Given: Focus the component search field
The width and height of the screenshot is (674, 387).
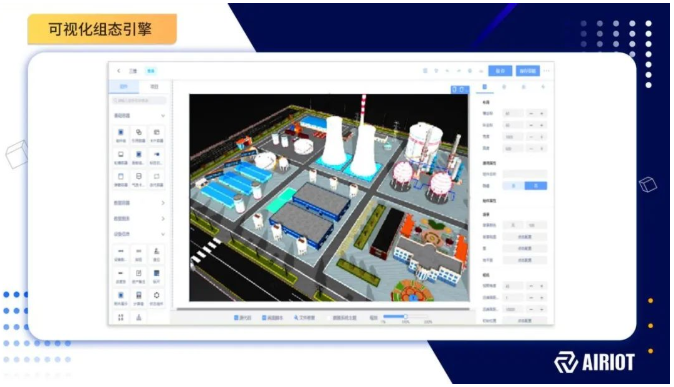Looking at the screenshot, I should (x=139, y=100).
